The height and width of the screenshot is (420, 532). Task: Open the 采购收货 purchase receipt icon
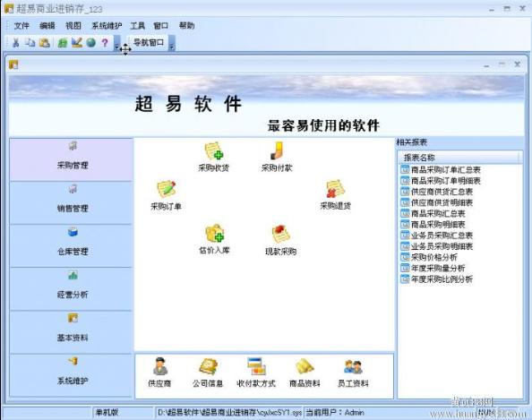tap(214, 157)
